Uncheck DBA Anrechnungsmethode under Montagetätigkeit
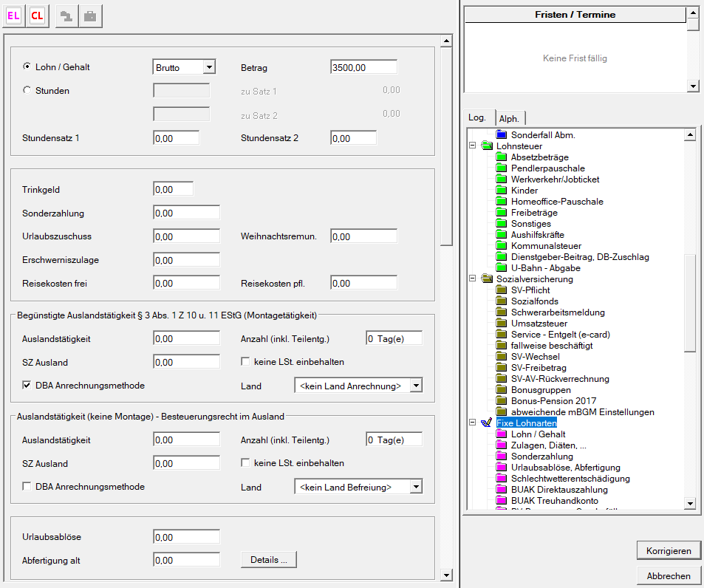The width and height of the screenshot is (704, 588). (x=27, y=385)
